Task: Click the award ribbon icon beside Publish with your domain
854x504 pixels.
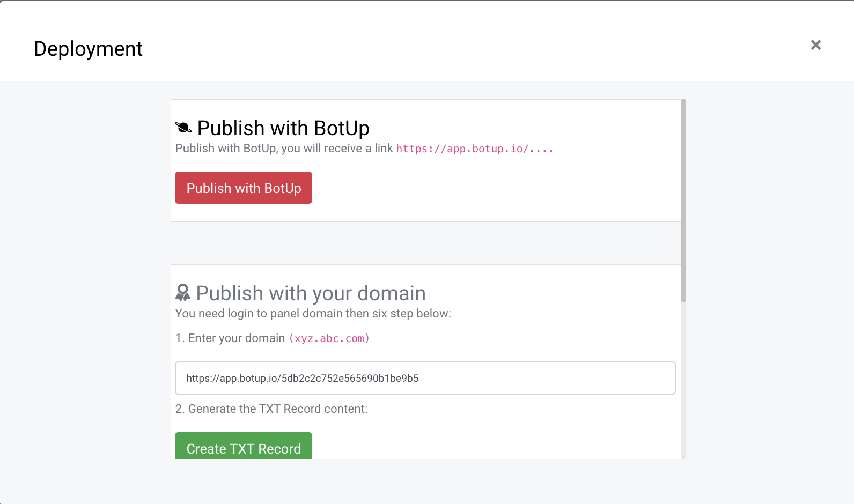Action: [183, 293]
